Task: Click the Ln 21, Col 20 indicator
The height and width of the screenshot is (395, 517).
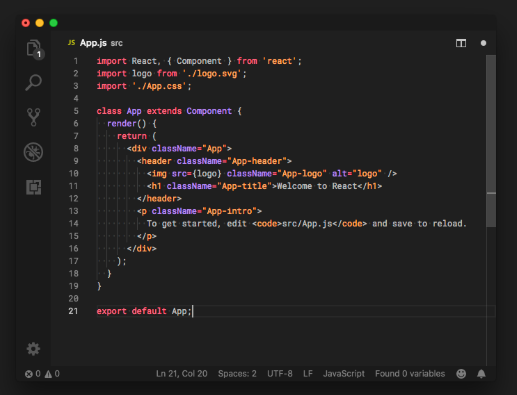Action: 182,374
